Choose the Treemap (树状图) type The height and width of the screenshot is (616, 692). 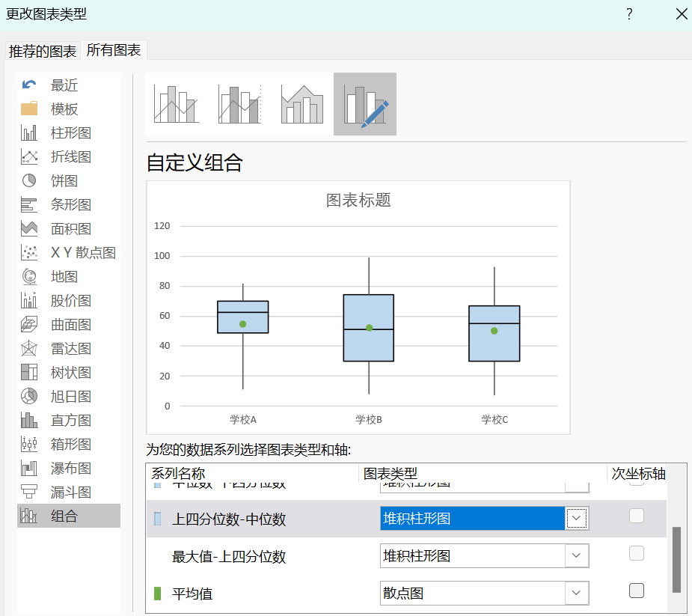tap(69, 372)
